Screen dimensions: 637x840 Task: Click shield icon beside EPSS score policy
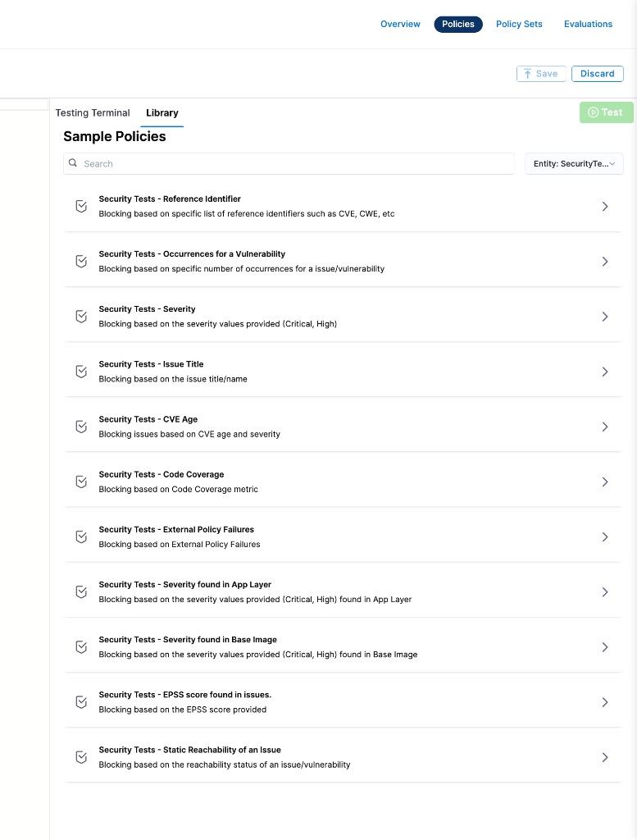pyautogui.click(x=81, y=701)
